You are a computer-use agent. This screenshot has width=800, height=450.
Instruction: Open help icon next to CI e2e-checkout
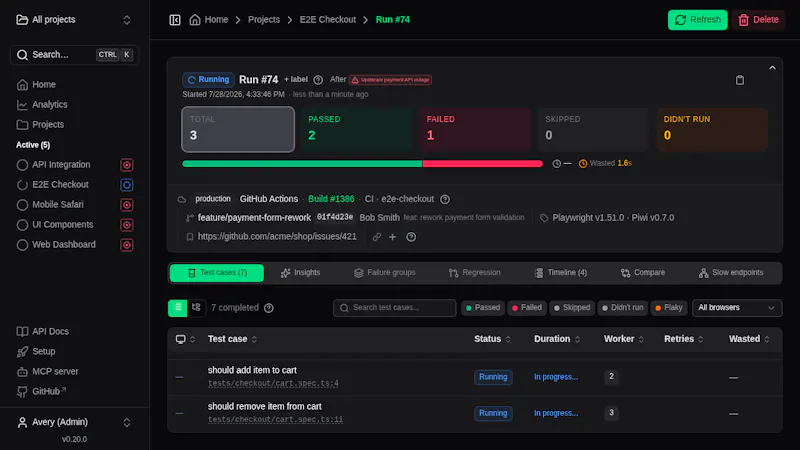pos(445,199)
